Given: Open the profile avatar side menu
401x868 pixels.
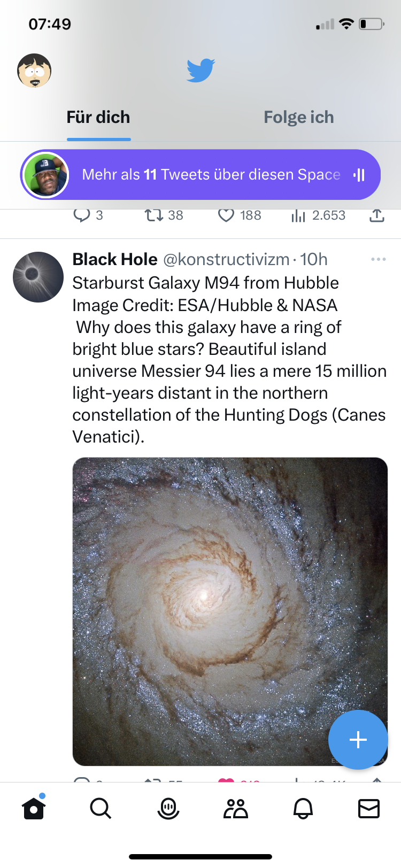Looking at the screenshot, I should click(34, 71).
